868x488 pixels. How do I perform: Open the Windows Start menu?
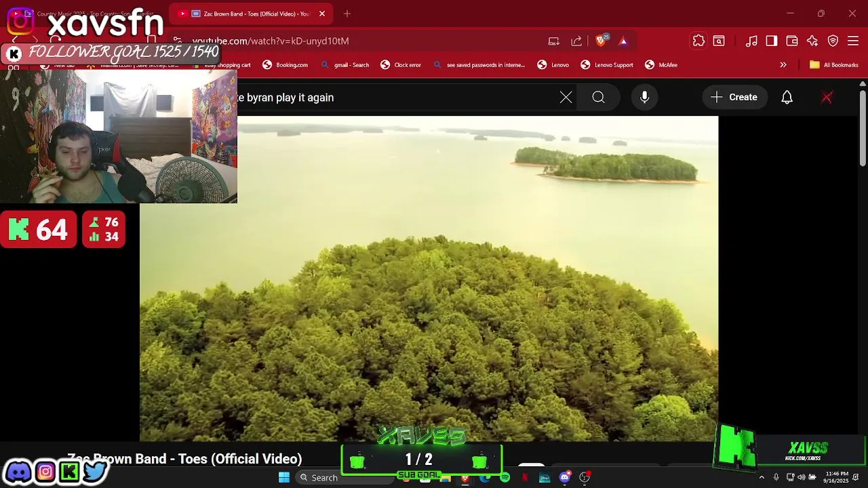284,477
